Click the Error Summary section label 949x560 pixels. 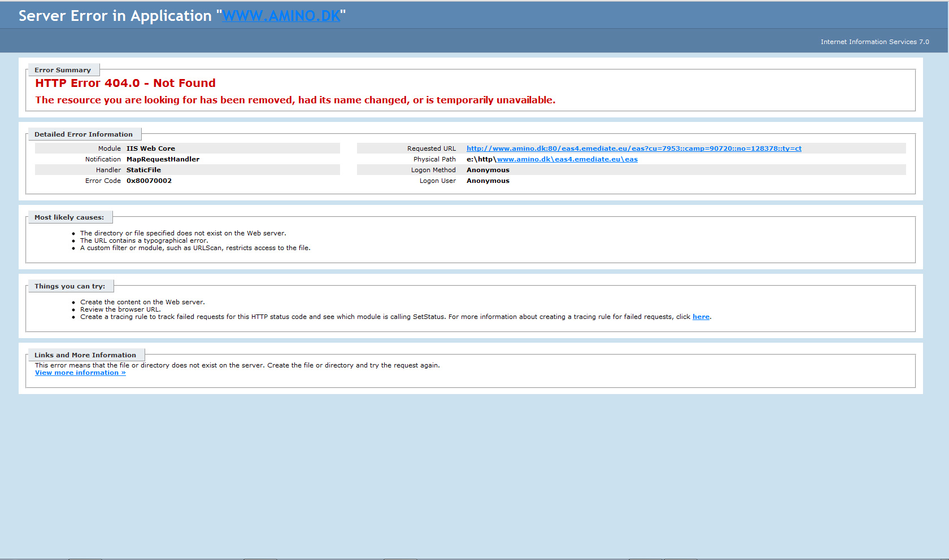tap(63, 70)
